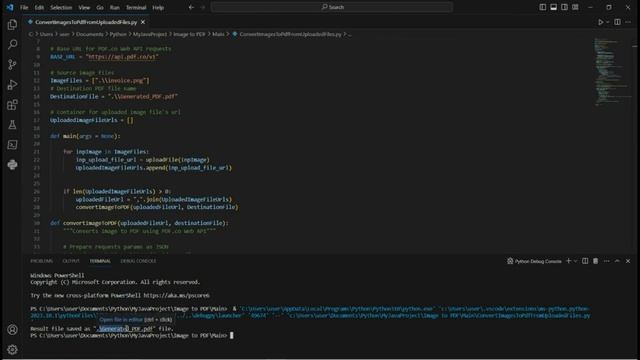640x360 pixels.
Task: Select the Terminal panel tab
Action: pos(100,261)
